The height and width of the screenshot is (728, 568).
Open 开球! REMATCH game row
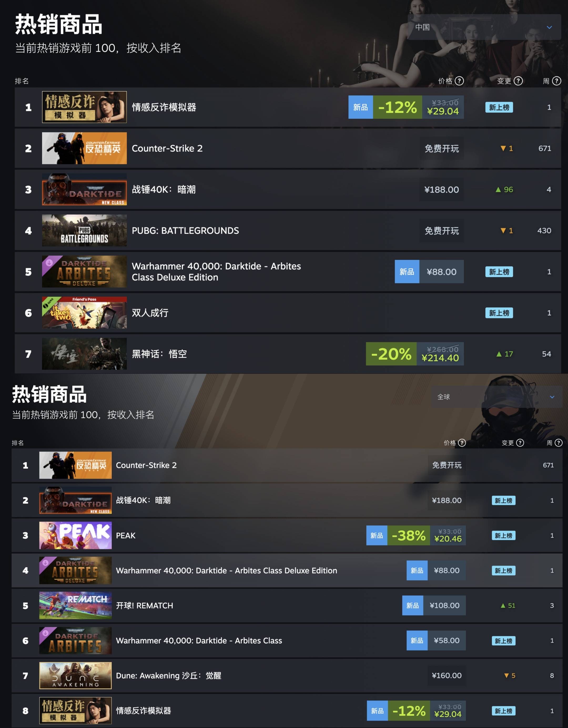pos(287,605)
